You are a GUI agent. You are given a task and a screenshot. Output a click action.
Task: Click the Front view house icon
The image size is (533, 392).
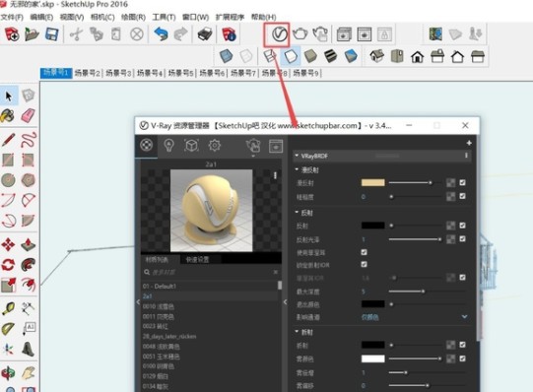(x=417, y=56)
